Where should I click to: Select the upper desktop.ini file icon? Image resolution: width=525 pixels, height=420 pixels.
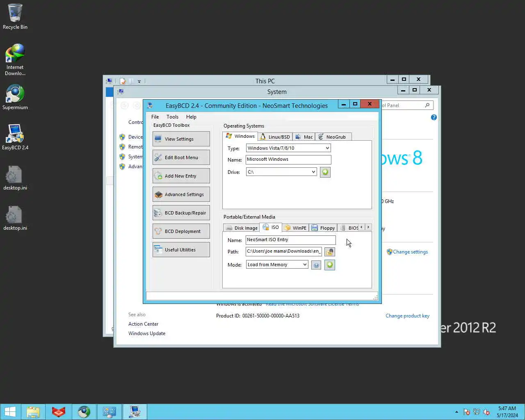[15, 178]
